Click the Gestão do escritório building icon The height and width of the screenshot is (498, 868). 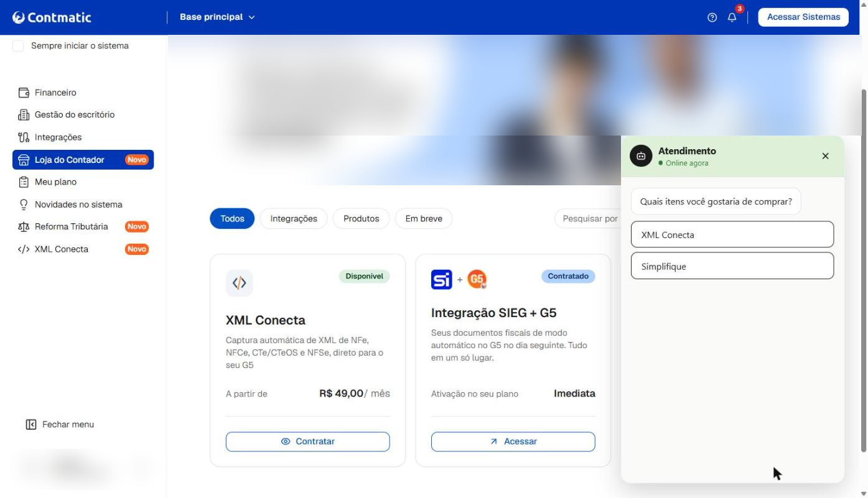(24, 115)
